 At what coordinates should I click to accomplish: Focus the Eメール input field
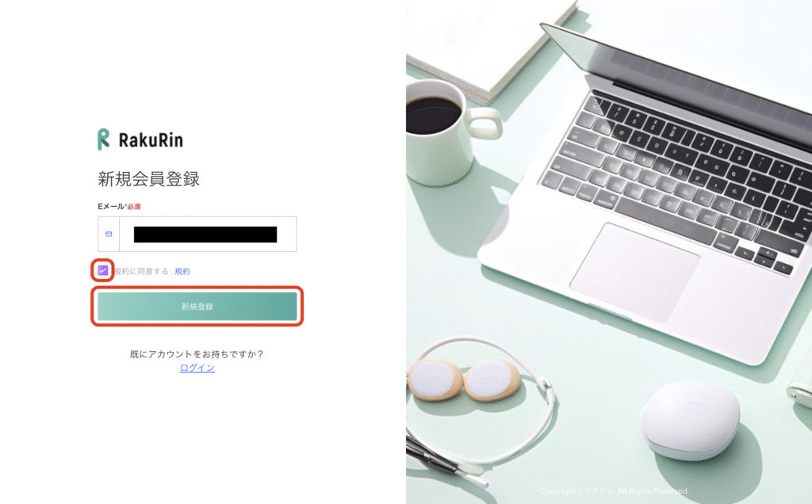(x=209, y=234)
